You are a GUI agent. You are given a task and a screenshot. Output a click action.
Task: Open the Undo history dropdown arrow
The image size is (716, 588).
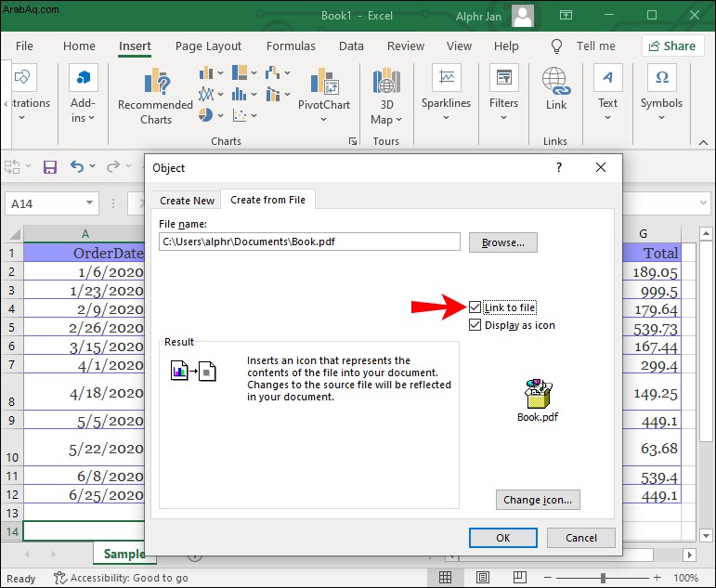coord(93,166)
